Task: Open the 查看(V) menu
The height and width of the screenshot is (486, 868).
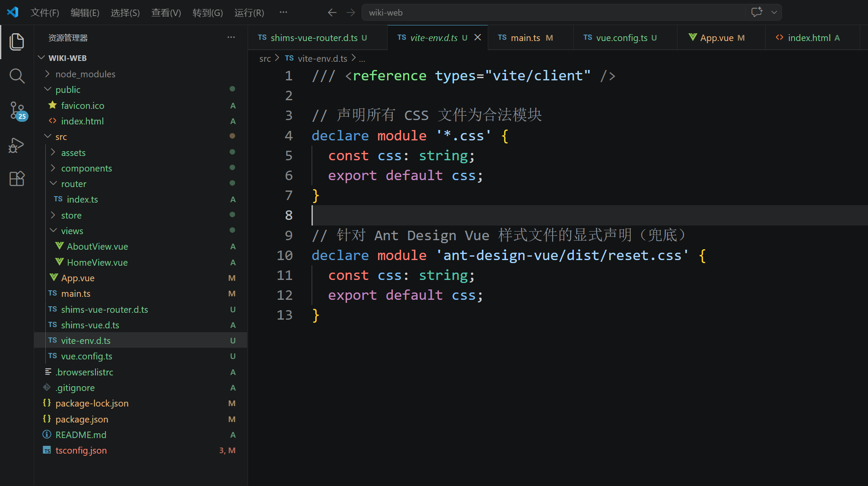Action: tap(166, 13)
